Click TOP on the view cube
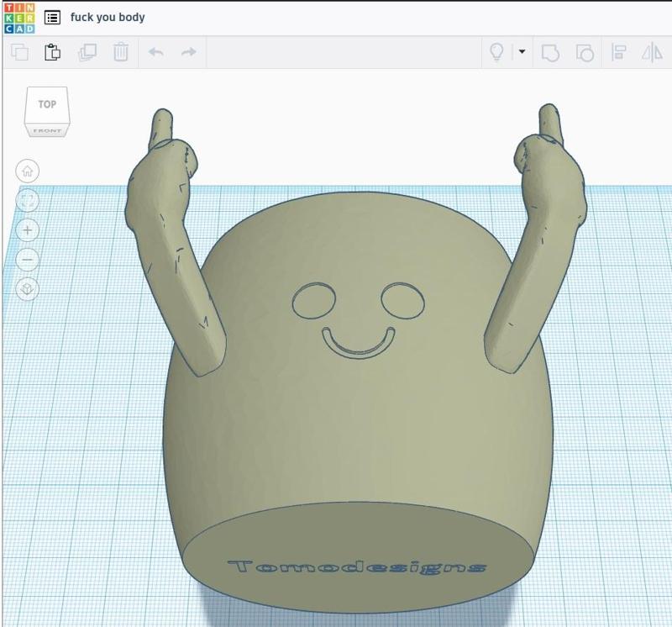Image resolution: width=672 pixels, height=627 pixels. [x=47, y=103]
